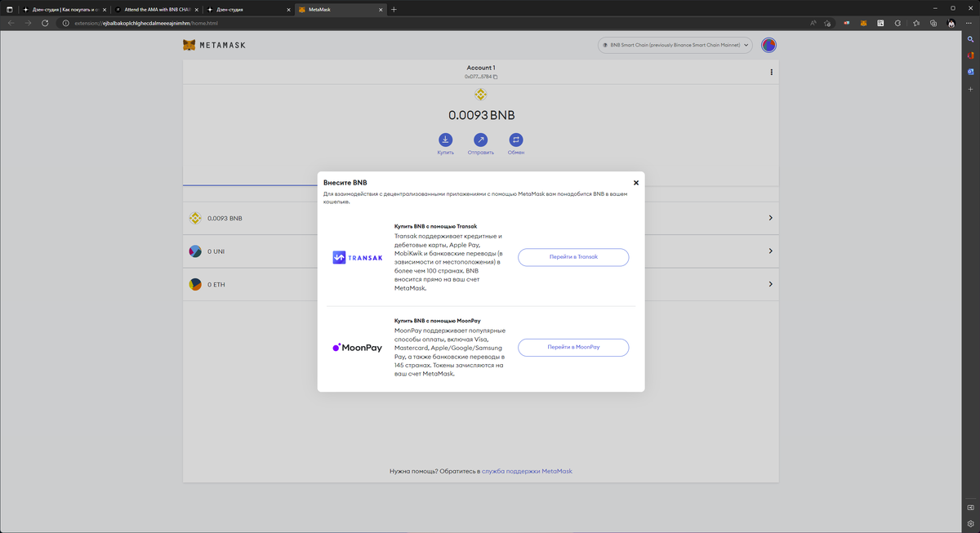Click the Отправить (send) arrow icon
980x533 pixels.
tap(480, 140)
